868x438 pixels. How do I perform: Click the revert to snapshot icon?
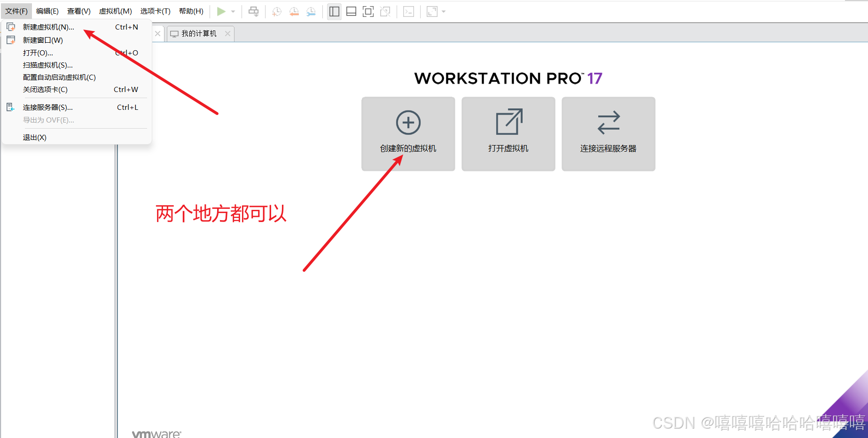(x=294, y=12)
